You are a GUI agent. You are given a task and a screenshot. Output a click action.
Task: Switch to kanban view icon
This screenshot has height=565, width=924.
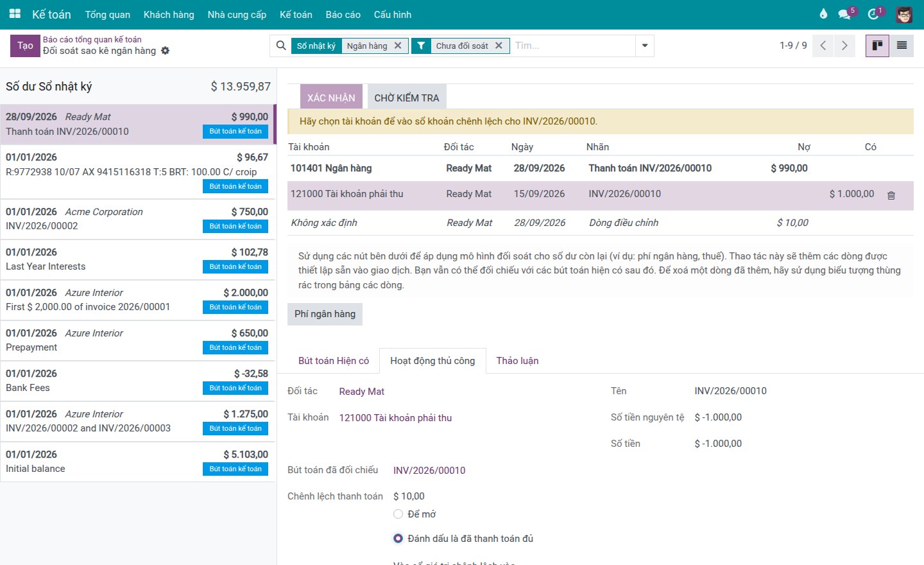[877, 46]
